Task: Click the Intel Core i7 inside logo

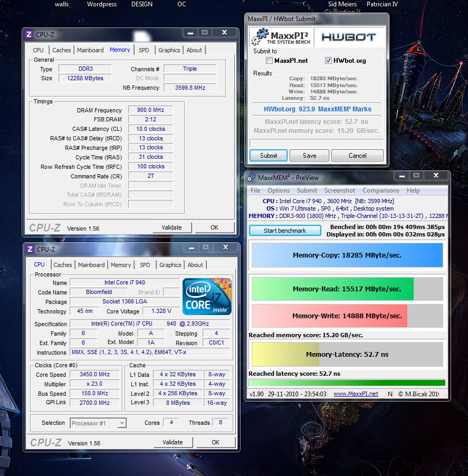Action: click(207, 296)
